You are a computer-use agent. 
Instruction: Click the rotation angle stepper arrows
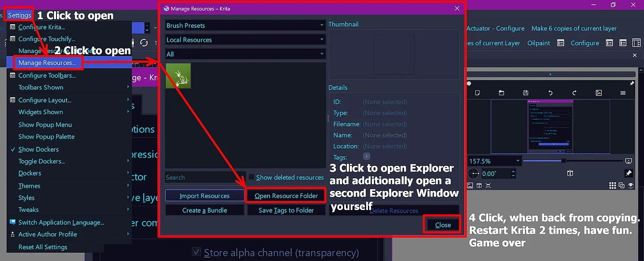tap(513, 173)
